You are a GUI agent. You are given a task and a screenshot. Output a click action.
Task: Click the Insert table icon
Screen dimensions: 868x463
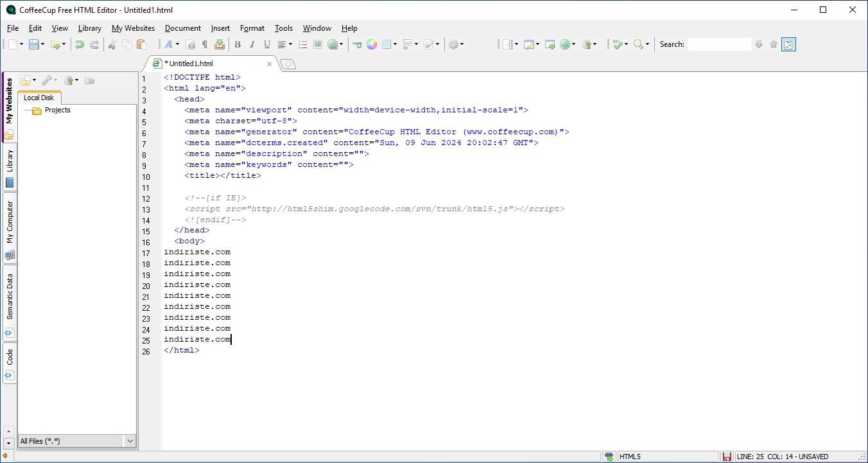point(386,44)
